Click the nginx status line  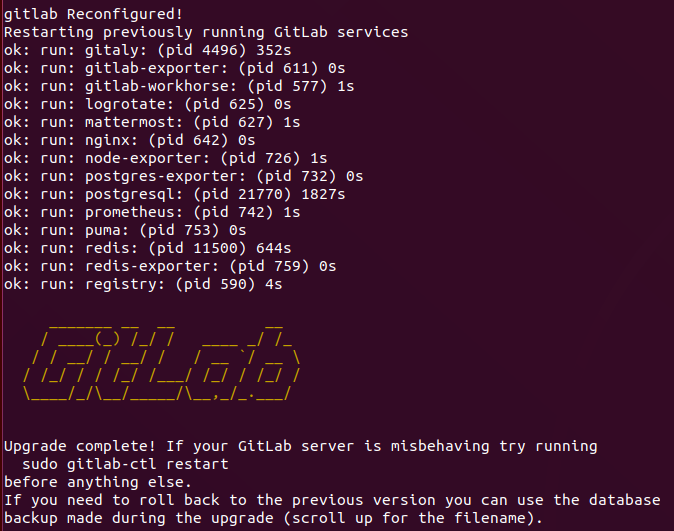(x=129, y=141)
